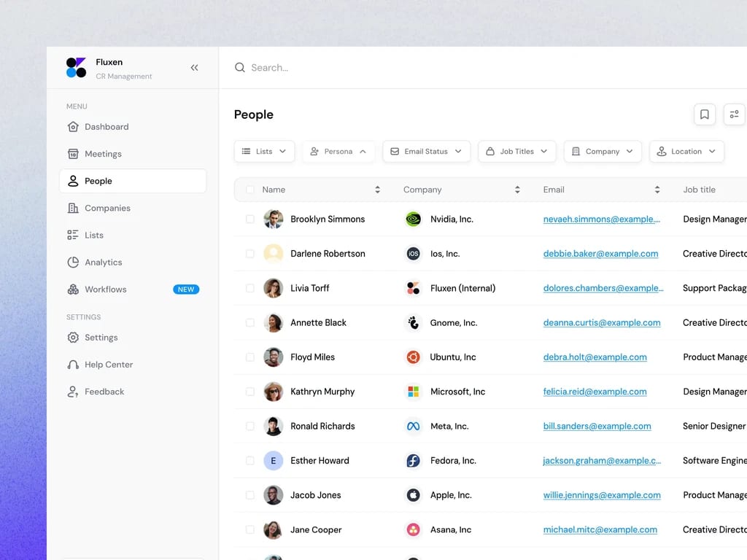Check the box for Livia Torff
Image resolution: width=747 pixels, height=560 pixels.
tap(249, 288)
